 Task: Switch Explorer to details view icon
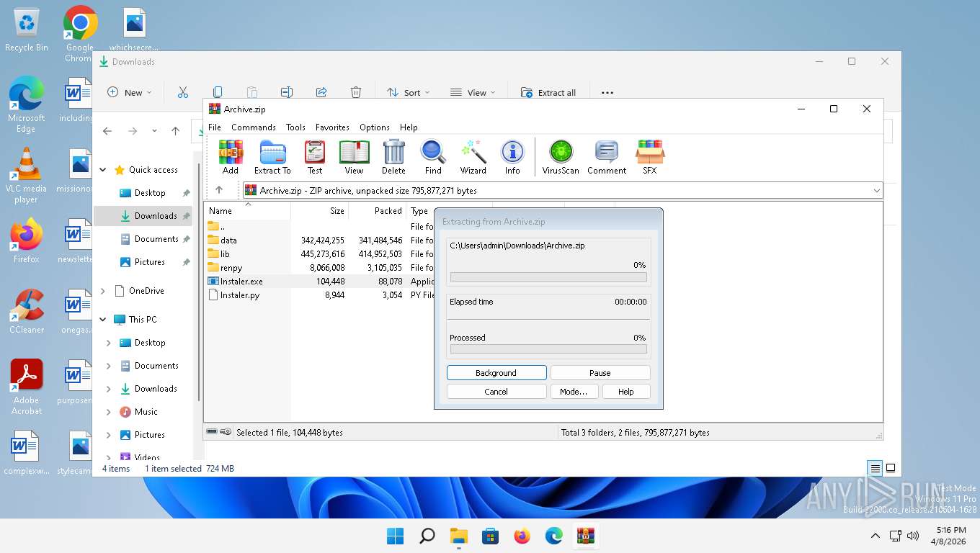click(875, 468)
